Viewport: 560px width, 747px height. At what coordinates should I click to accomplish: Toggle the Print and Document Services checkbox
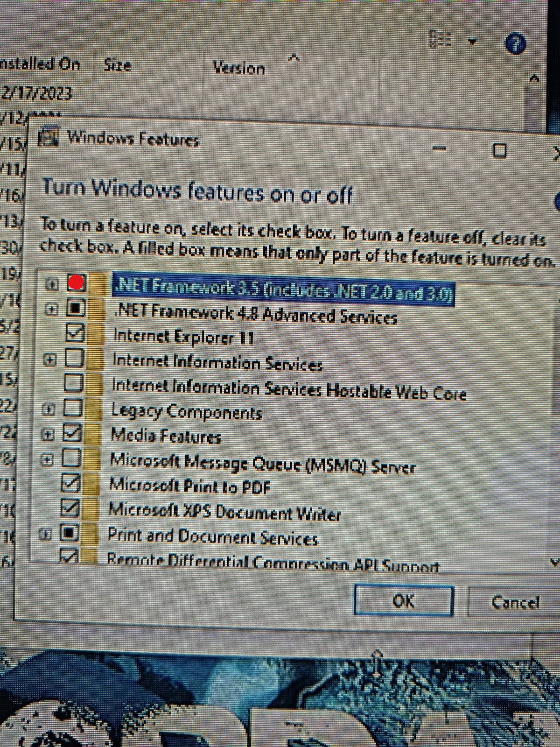69,533
